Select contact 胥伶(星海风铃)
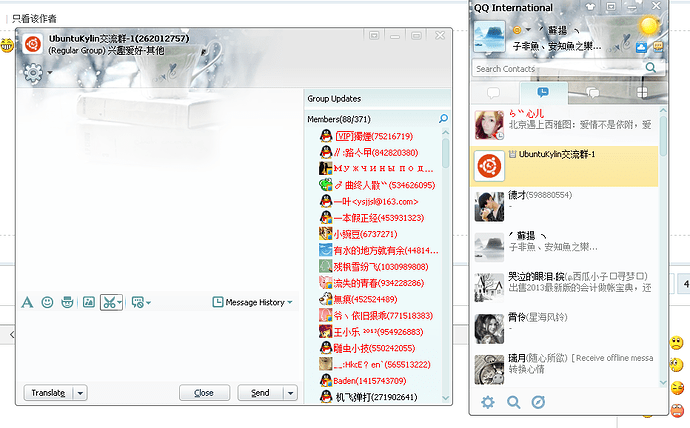The height and width of the screenshot is (428, 690). [x=565, y=329]
